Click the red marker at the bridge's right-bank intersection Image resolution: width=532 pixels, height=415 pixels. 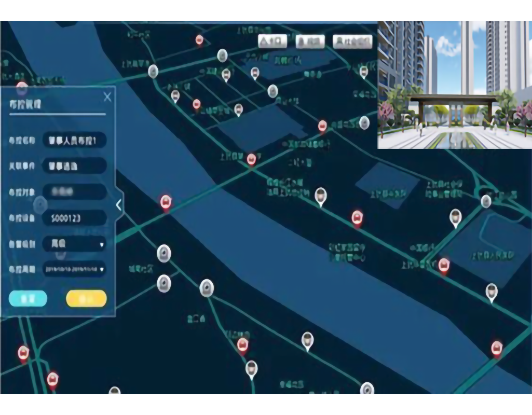pos(252,159)
